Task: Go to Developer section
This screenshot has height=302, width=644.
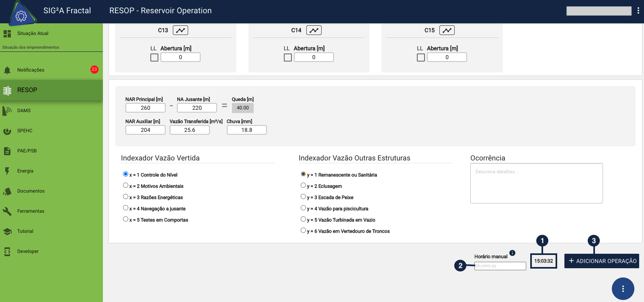Action: [51, 251]
